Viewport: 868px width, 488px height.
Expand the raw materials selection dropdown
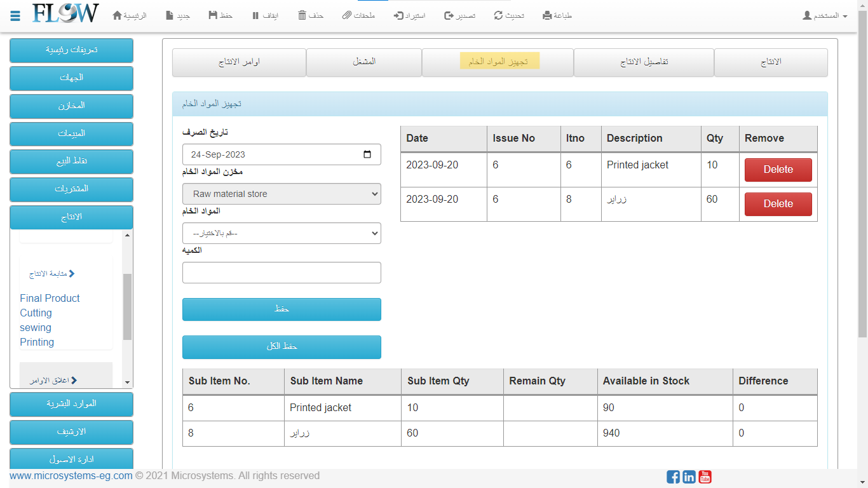point(281,233)
